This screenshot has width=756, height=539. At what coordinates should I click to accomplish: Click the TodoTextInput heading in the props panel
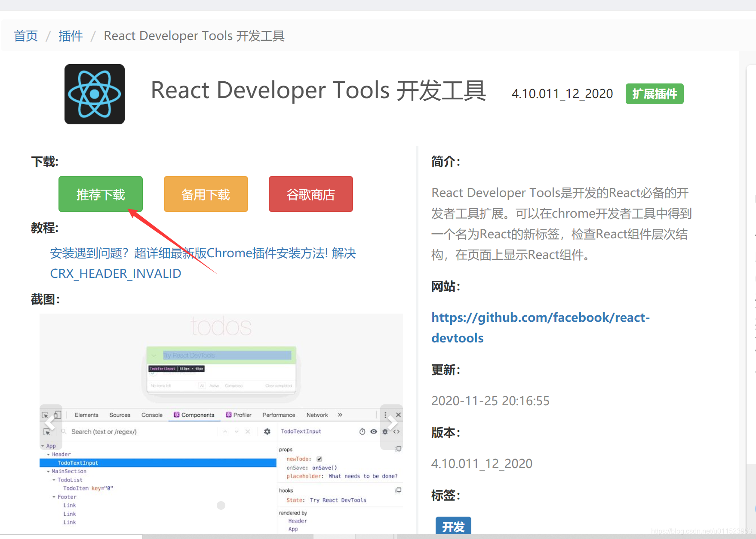301,431
